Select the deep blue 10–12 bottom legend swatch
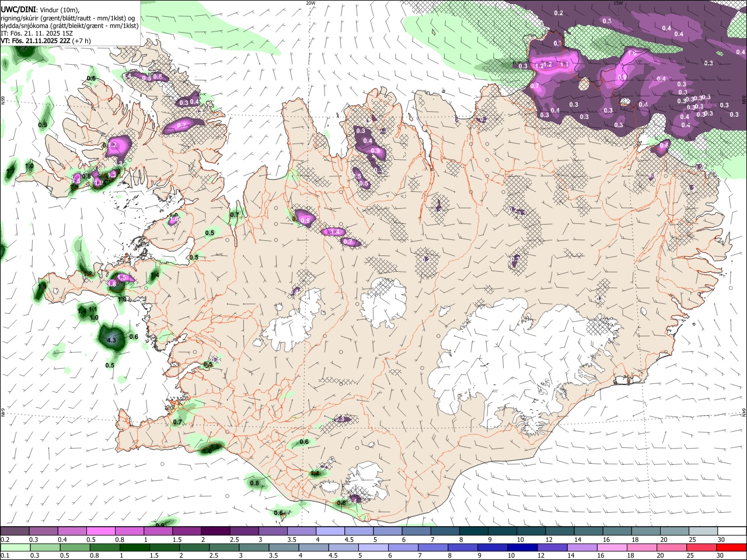Viewport: 747px width, 560px height. pyautogui.click(x=523, y=548)
